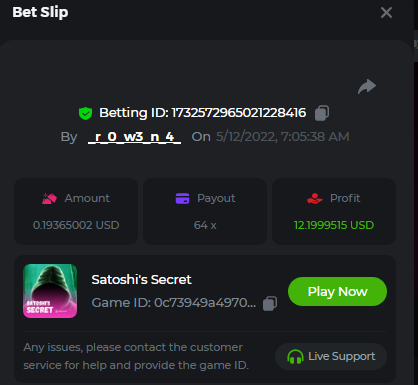
Task: Click the green headset icon
Action: tap(295, 357)
